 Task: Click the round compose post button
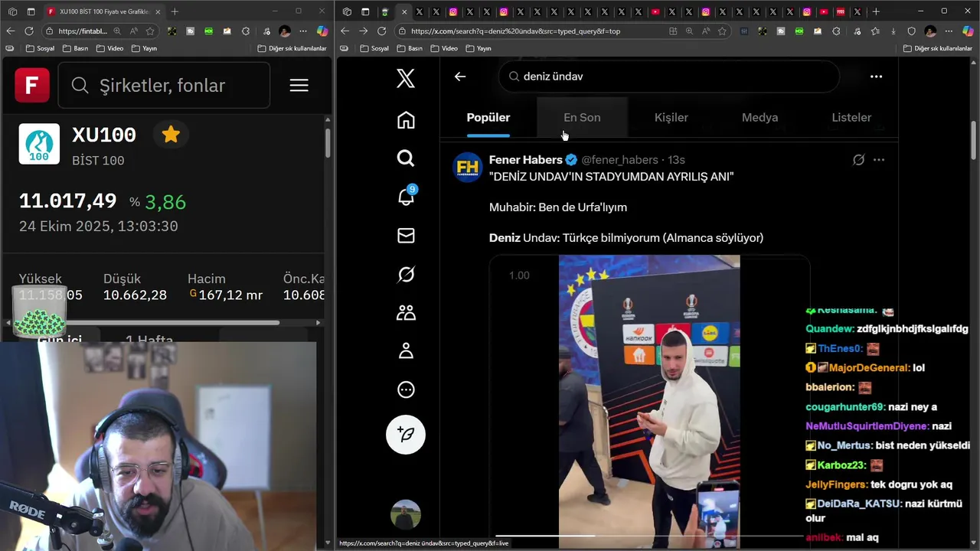tap(406, 435)
